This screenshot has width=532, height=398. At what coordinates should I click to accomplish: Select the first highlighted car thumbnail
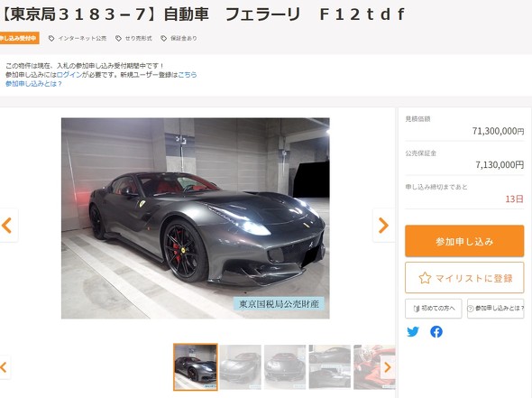point(196,366)
